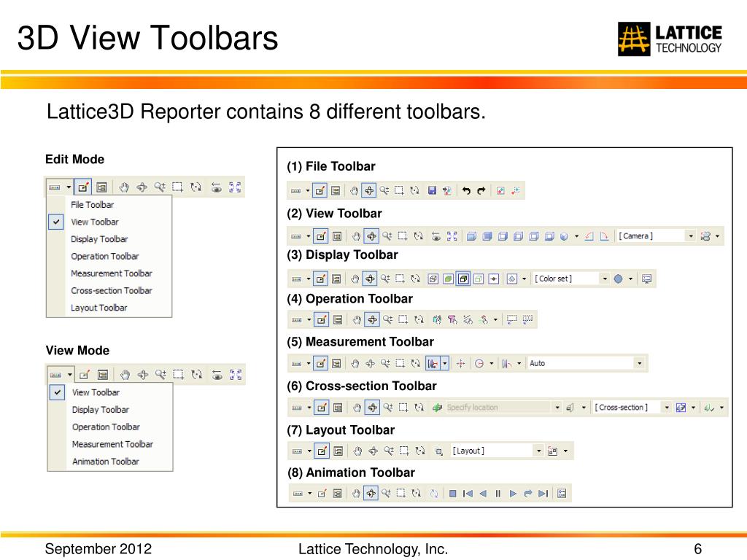Choose Layout Toolbar from Edit Mode menu

(109, 308)
